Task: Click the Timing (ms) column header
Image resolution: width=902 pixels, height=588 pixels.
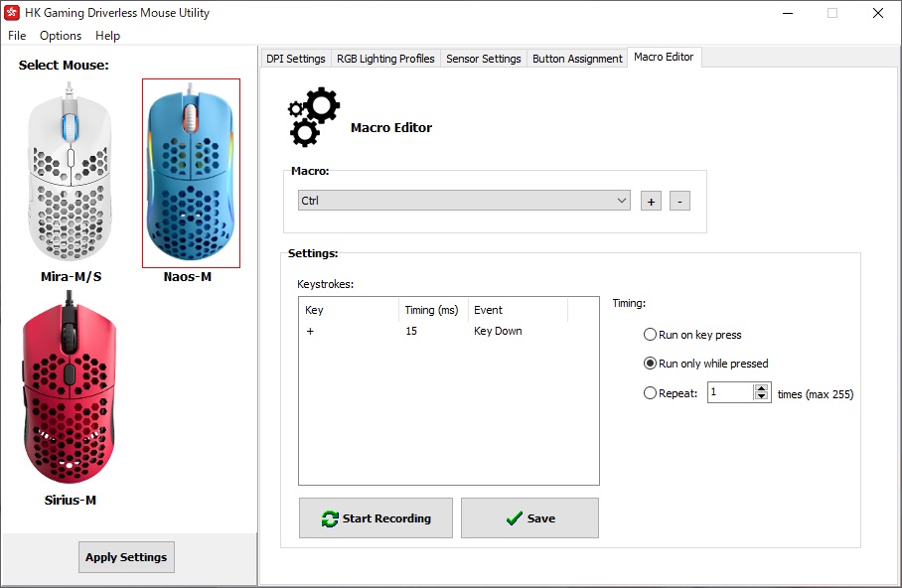Action: tap(432, 310)
